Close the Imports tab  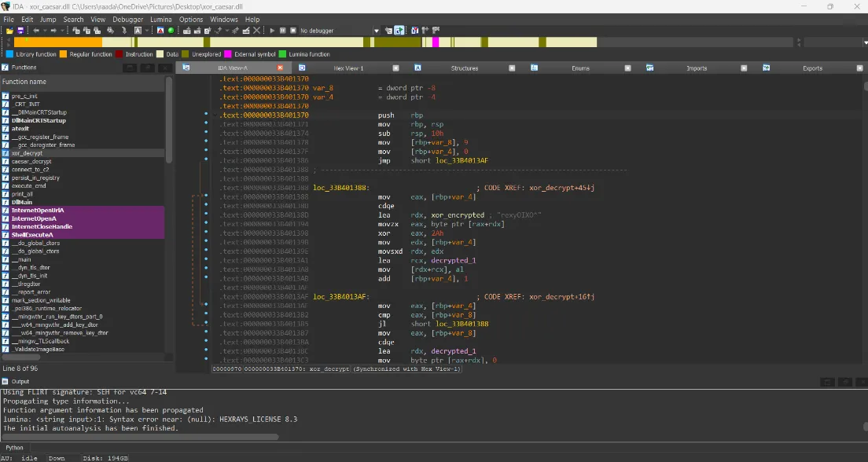click(x=744, y=68)
